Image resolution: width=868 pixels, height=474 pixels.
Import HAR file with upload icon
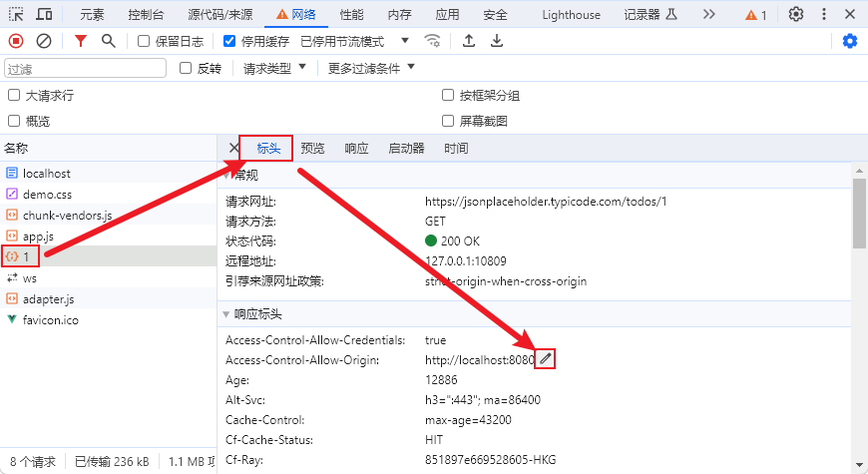[x=469, y=41]
